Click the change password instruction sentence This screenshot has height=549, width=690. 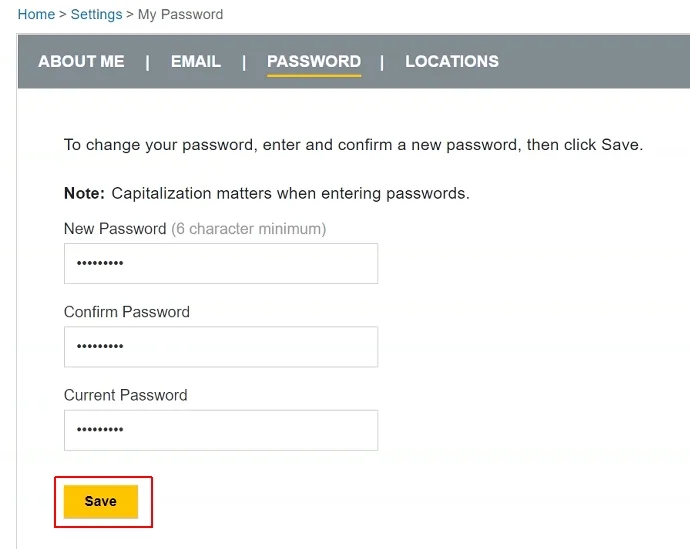tap(353, 145)
